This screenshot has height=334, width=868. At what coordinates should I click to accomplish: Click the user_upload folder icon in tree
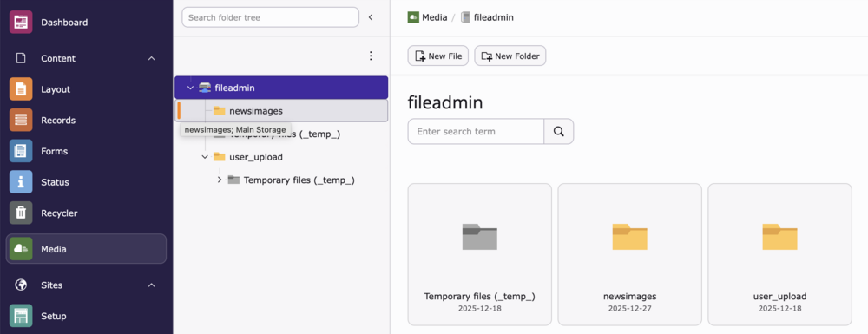(220, 157)
